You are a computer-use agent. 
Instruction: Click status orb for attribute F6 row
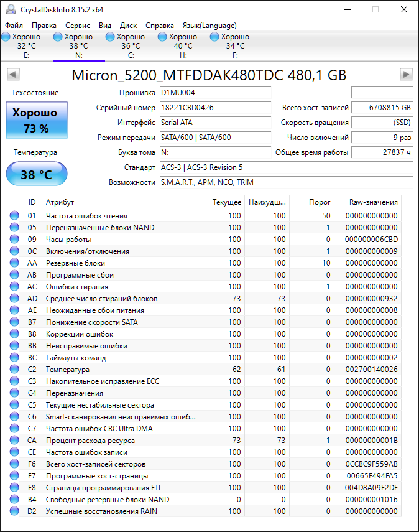tap(14, 464)
